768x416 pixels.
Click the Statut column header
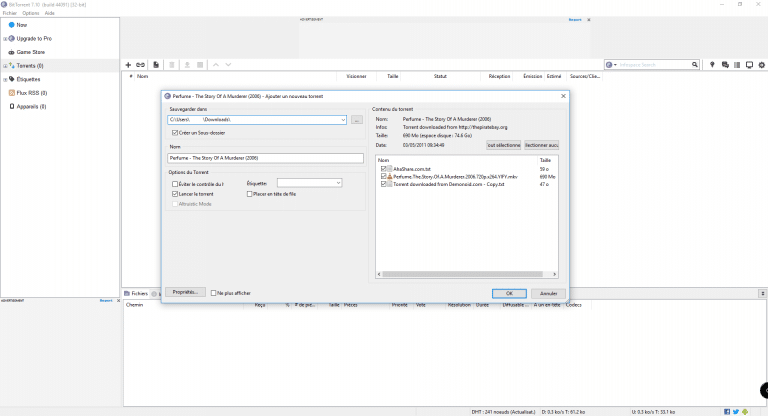[x=440, y=76]
